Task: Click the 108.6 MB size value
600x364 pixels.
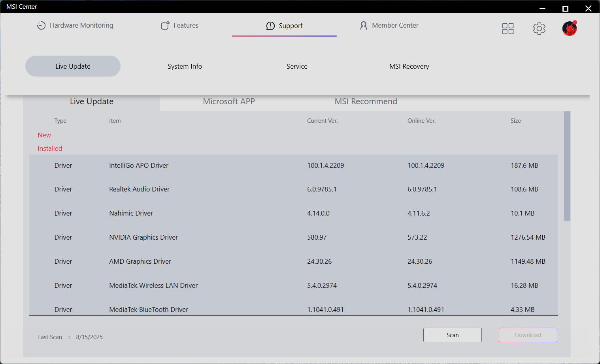Action: pos(525,189)
